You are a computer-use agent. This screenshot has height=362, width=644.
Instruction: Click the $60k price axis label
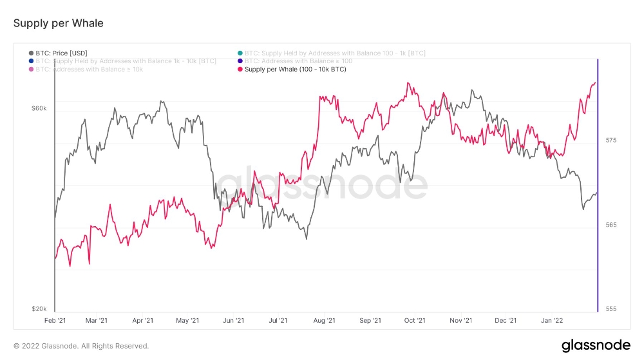click(39, 108)
